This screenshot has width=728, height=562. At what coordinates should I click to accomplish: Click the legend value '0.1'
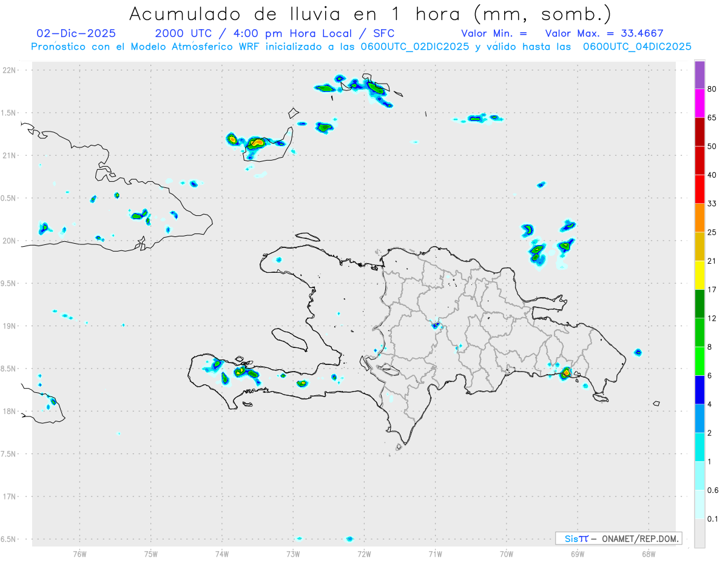pos(713,518)
